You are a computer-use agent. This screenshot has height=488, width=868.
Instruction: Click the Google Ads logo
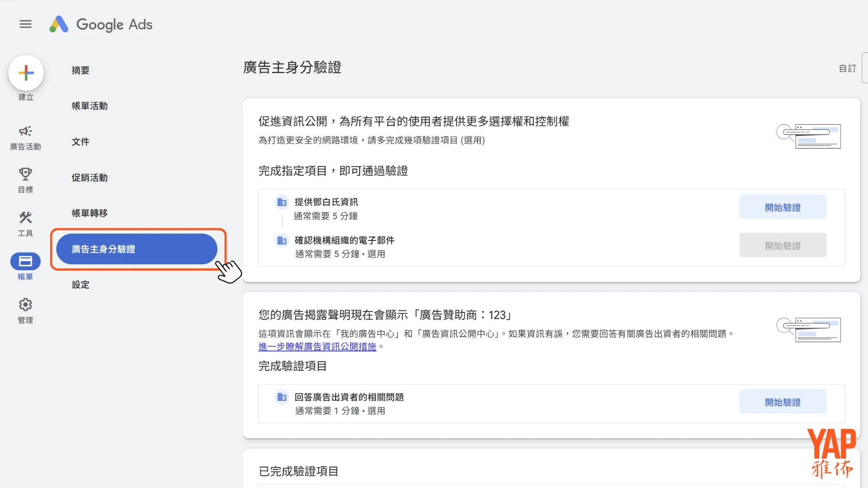tap(100, 24)
